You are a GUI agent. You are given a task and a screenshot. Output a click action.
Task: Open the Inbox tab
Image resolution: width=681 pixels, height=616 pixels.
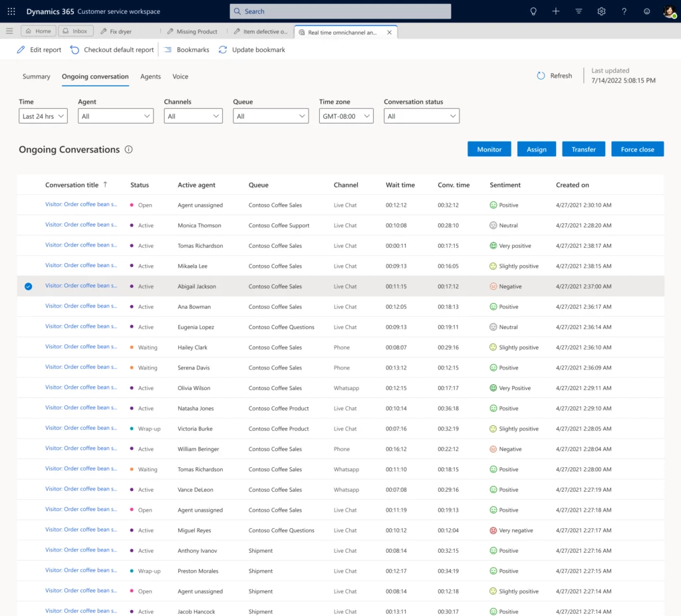(x=75, y=31)
